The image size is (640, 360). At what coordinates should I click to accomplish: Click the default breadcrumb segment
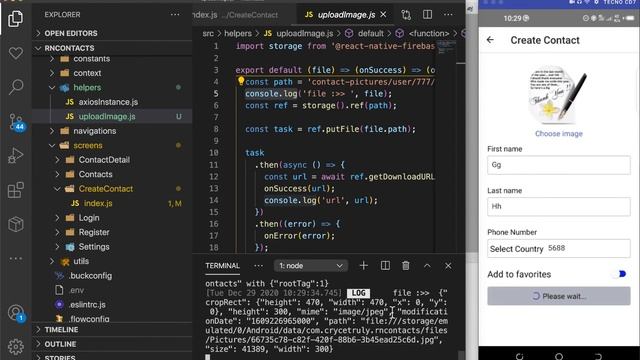371,33
